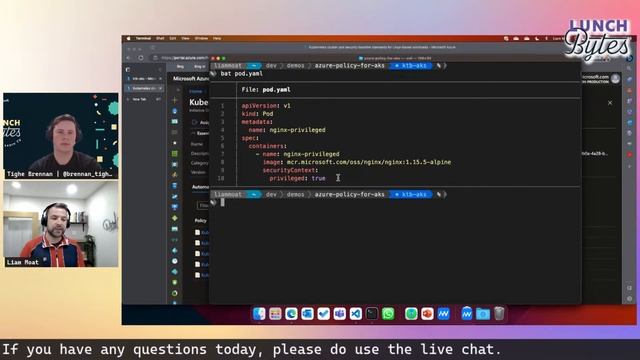Open the Apple menu

[x=128, y=38]
